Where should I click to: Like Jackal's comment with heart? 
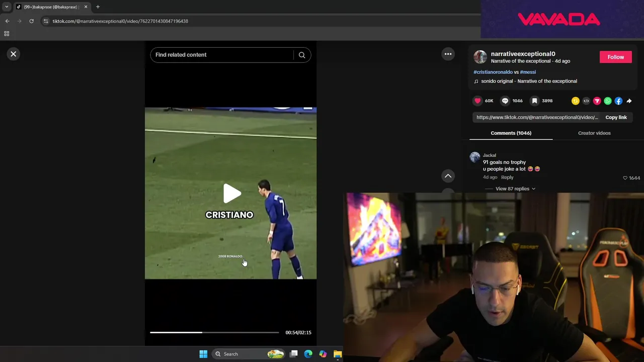[x=625, y=178]
